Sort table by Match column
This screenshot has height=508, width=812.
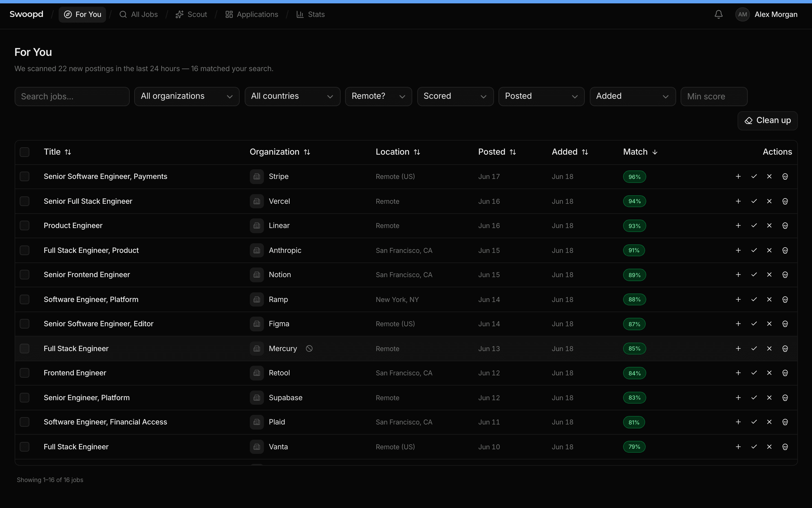pyautogui.click(x=640, y=152)
